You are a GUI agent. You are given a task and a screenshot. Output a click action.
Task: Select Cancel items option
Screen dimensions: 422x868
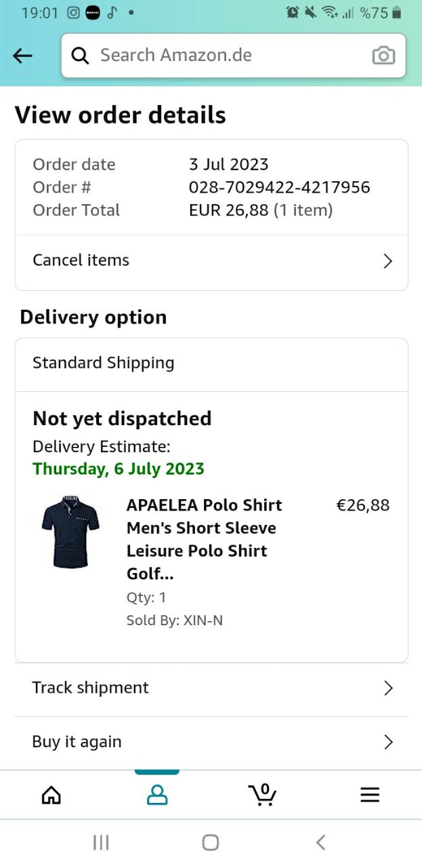pyautogui.click(x=81, y=260)
